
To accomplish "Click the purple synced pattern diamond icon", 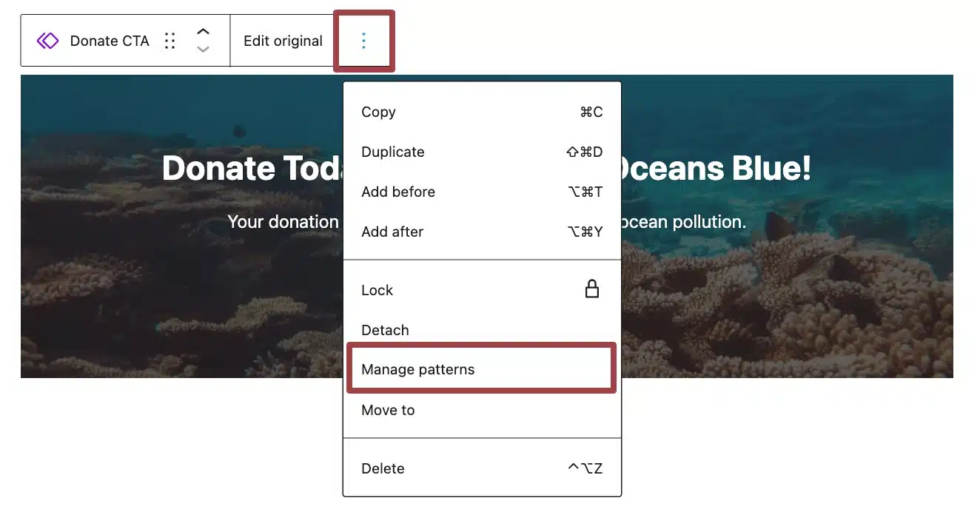I will [x=47, y=41].
